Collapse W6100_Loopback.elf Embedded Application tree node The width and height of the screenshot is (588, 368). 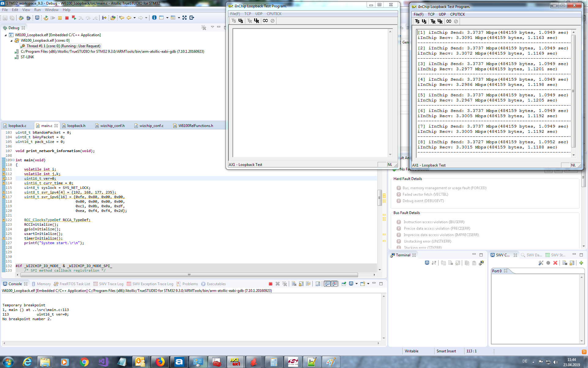tap(6, 35)
